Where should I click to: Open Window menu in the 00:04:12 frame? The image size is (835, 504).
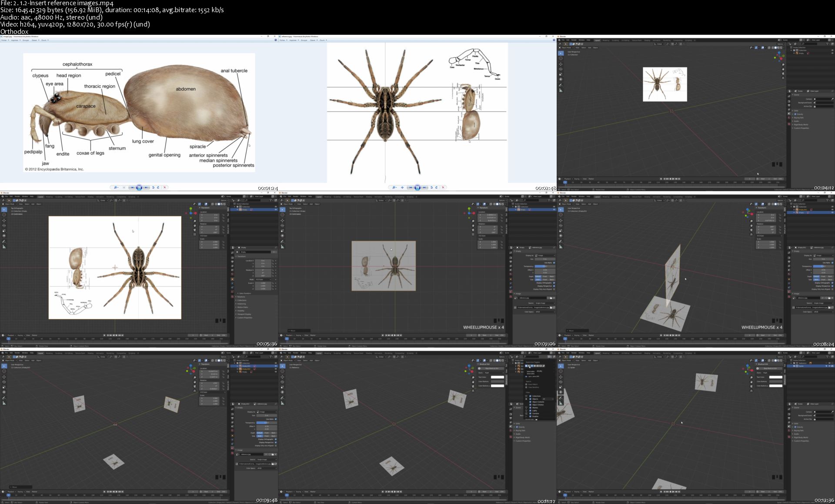pyautogui.click(x=581, y=40)
